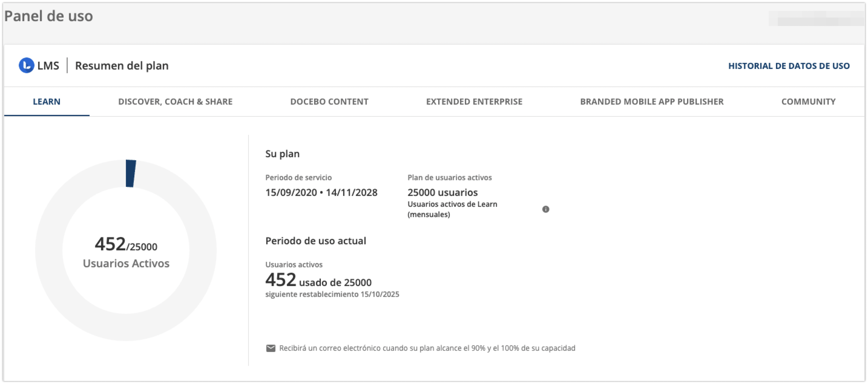Open the Discover, Coach & Share tab
868x384 pixels.
point(175,102)
